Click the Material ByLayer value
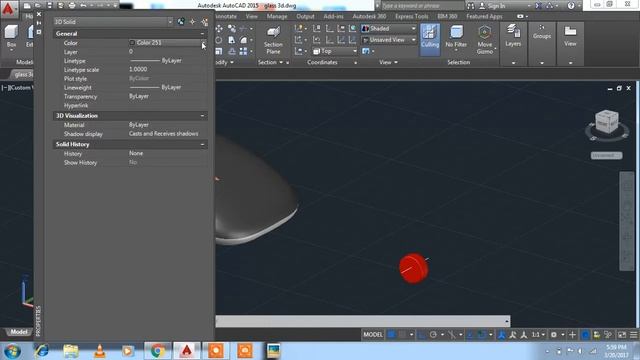The height and width of the screenshot is (360, 640). coord(139,125)
